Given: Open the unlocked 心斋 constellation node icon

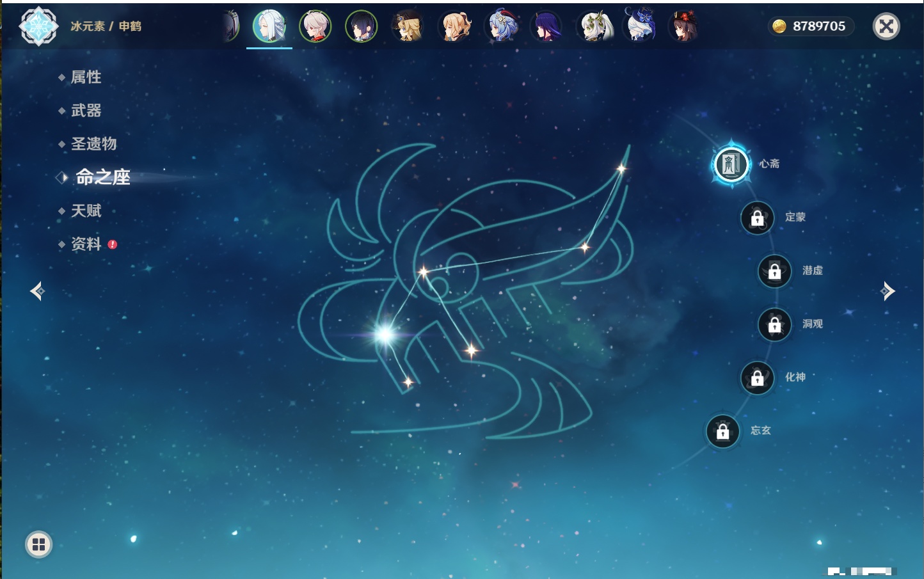Looking at the screenshot, I should coord(731,164).
